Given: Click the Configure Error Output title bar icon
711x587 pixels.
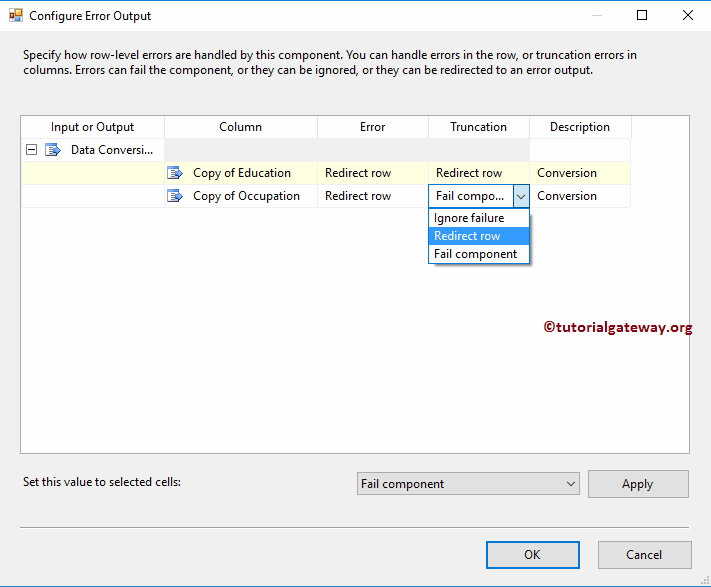Looking at the screenshot, I should click(16, 16).
